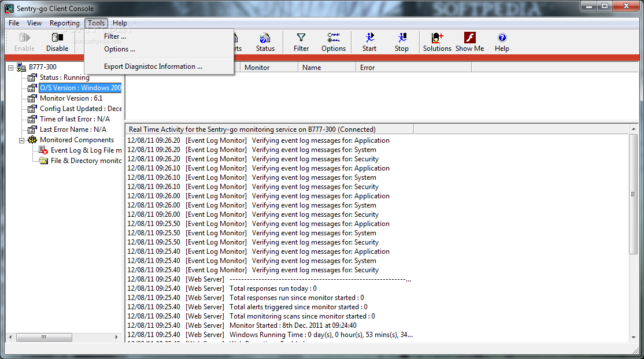
Task: Select Event Log & Log File label
Action: [x=86, y=150]
